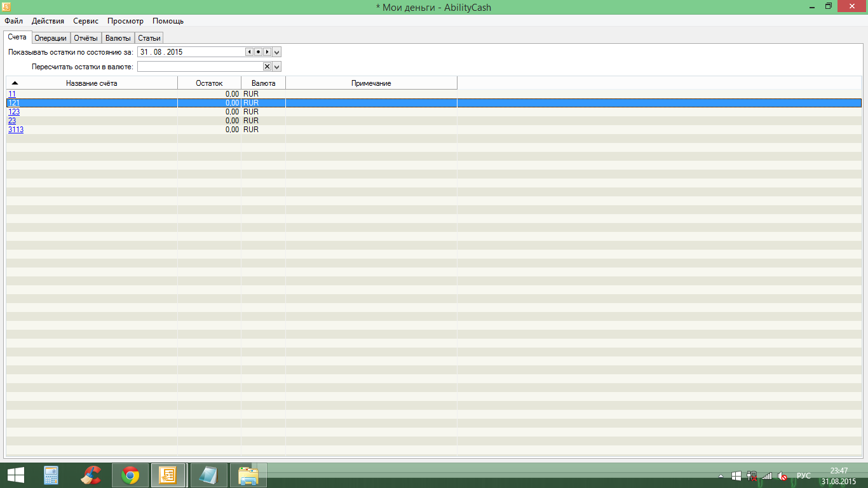Open the date picker calendar dropdown
The height and width of the screenshot is (488, 868).
[277, 52]
